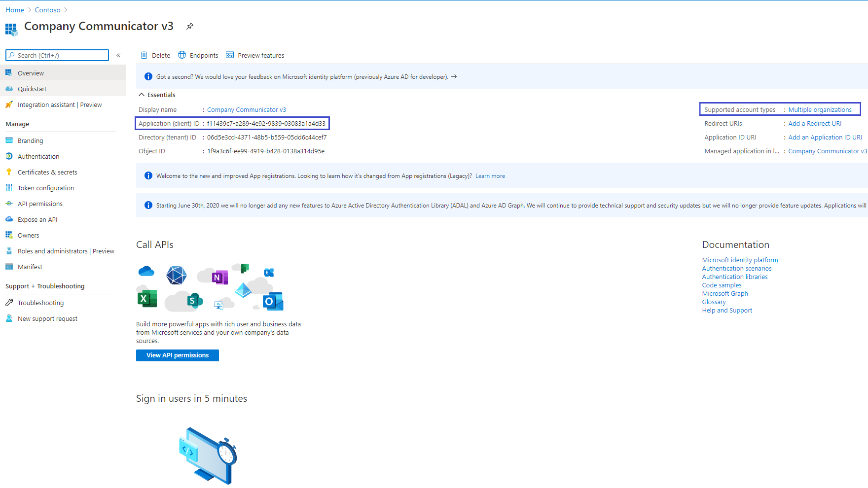
Task: Click the Manifest icon
Action: tap(9, 267)
